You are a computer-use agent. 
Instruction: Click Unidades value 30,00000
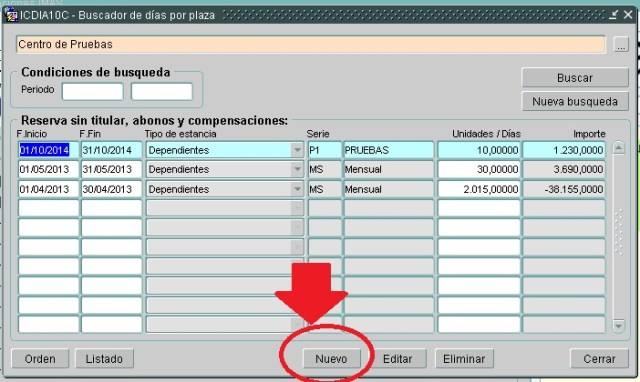click(479, 169)
